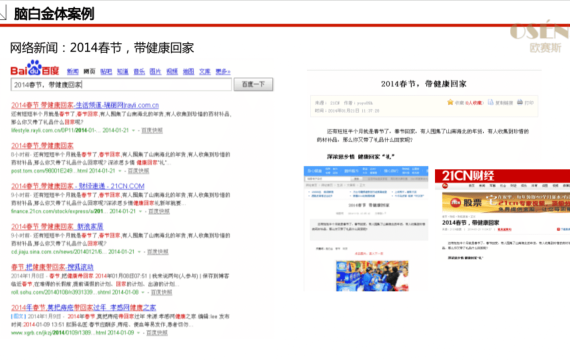Select the 网页 tab in Baidu navigation
The height and width of the screenshot is (360, 570).
pos(89,72)
